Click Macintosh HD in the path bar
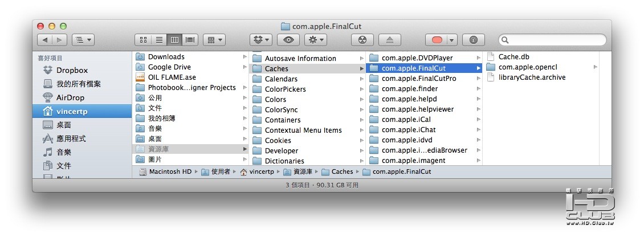The height and width of the screenshot is (237, 644). pyautogui.click(x=165, y=171)
